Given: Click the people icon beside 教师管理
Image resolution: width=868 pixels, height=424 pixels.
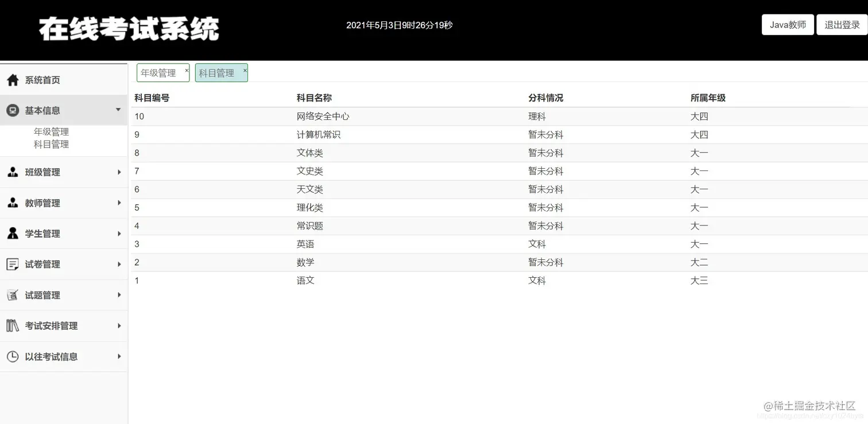Looking at the screenshot, I should coord(13,203).
